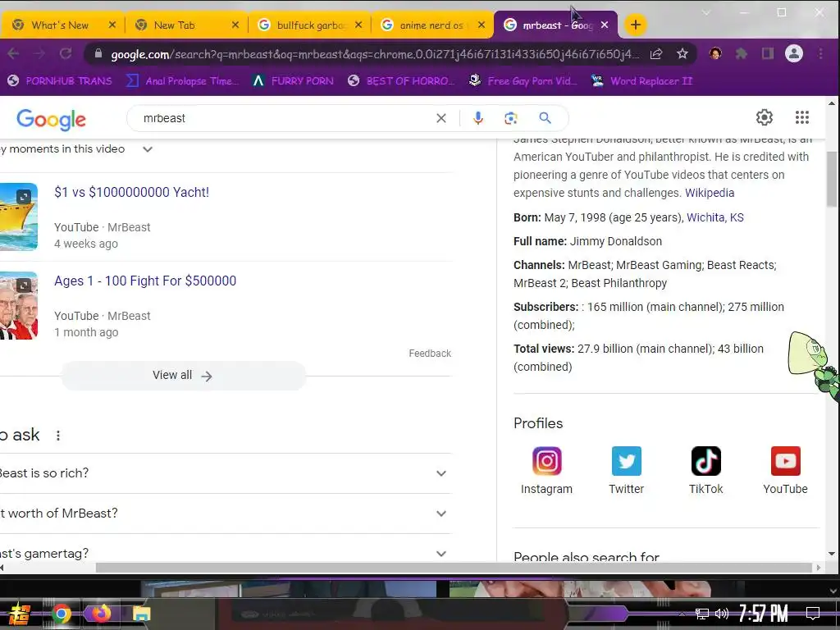Close the mrbeast tab
The width and height of the screenshot is (840, 630).
pyautogui.click(x=605, y=25)
